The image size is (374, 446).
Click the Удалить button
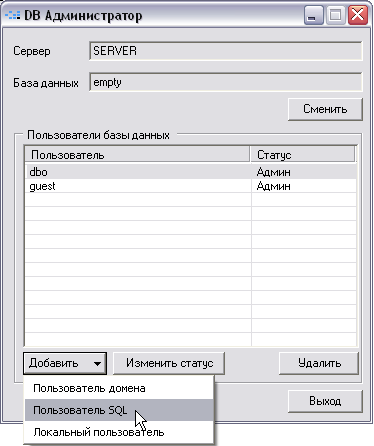tap(319, 363)
